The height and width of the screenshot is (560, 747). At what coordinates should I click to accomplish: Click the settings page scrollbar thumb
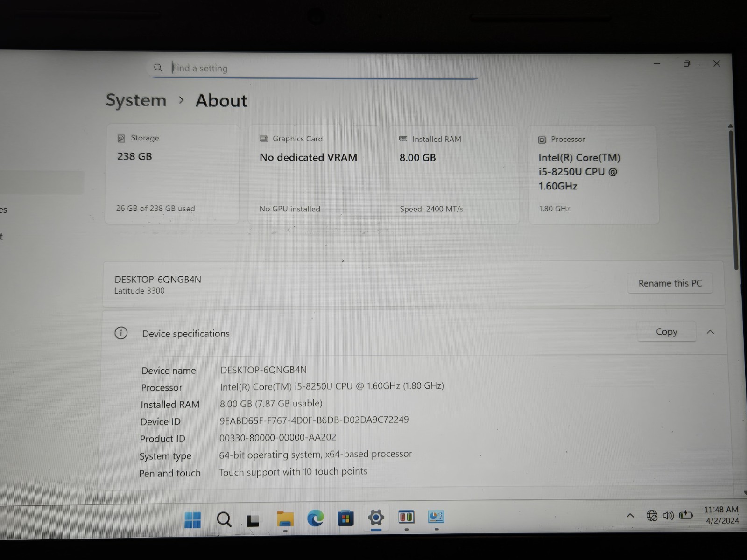coord(733,200)
